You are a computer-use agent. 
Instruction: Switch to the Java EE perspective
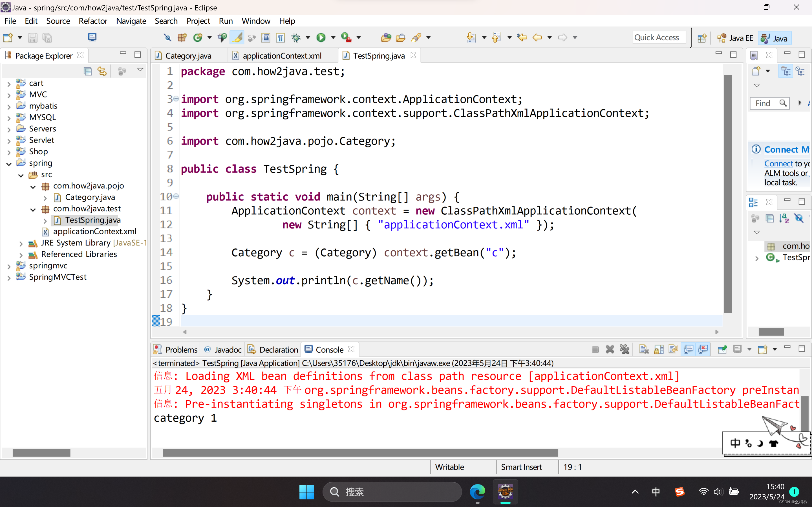coord(735,38)
